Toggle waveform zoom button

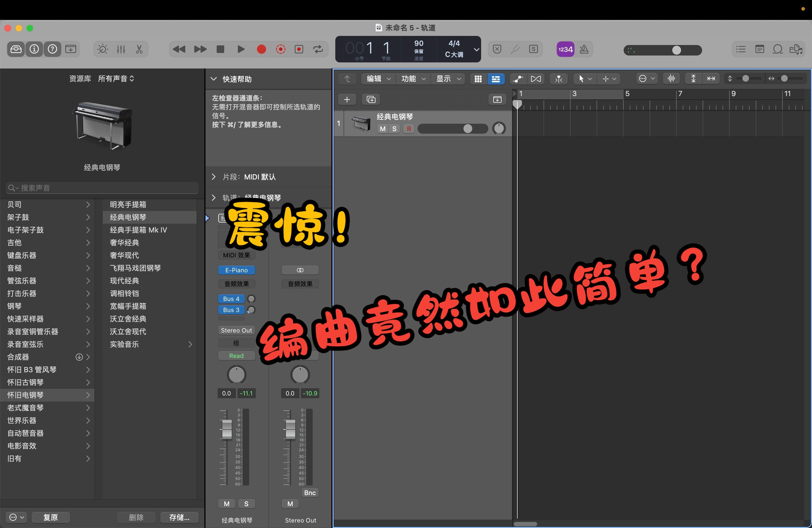point(671,79)
